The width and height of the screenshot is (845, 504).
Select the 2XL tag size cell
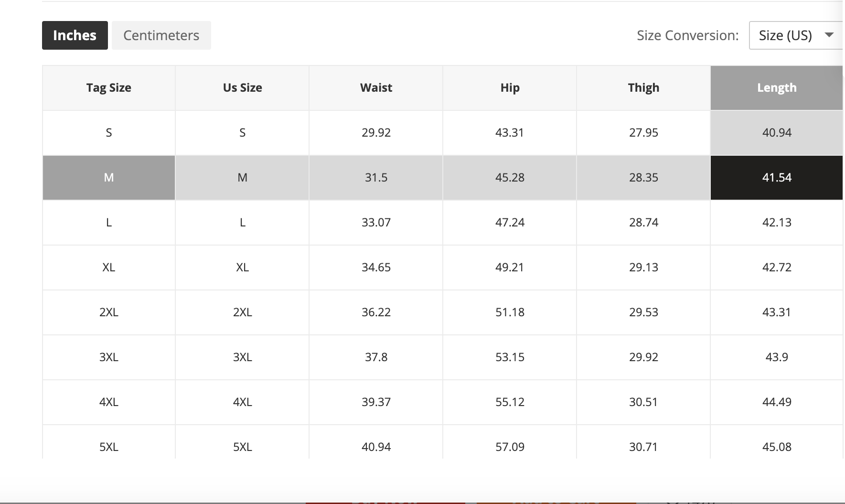pyautogui.click(x=109, y=312)
